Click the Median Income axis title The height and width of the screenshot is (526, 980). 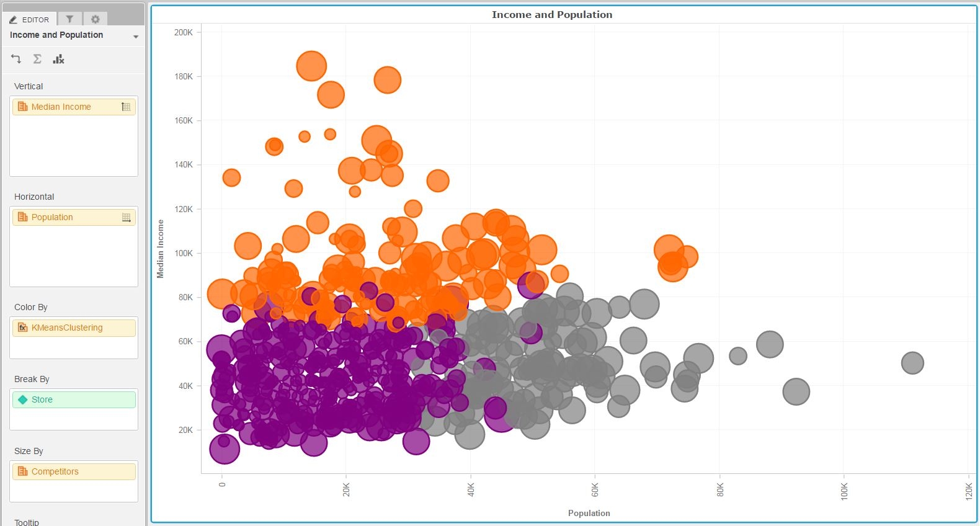161,249
